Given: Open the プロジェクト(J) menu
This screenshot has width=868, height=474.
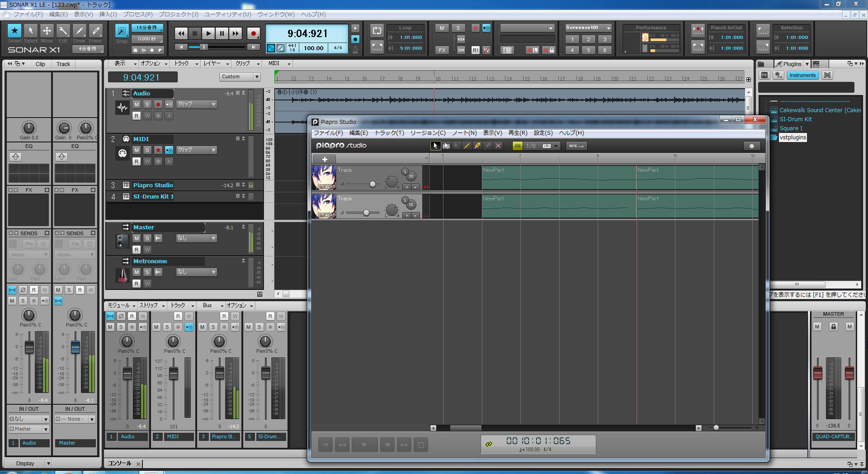Looking at the screenshot, I should click(179, 14).
